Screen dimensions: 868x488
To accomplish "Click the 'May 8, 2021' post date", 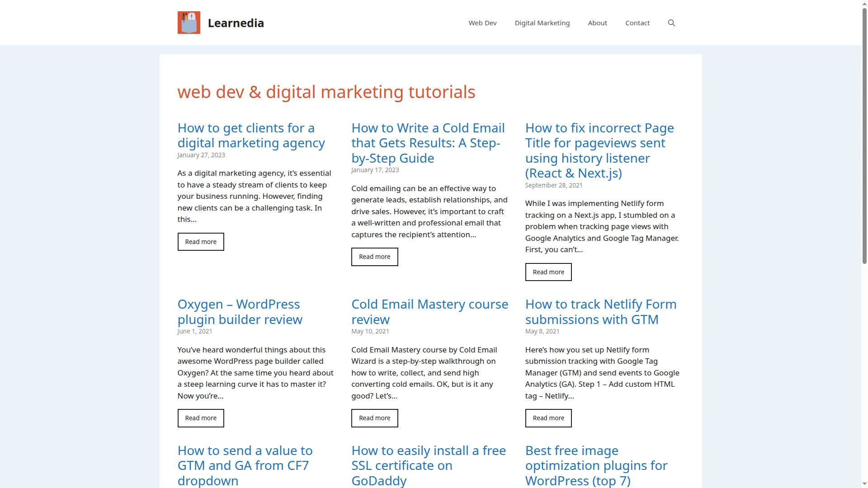I will [x=542, y=331].
